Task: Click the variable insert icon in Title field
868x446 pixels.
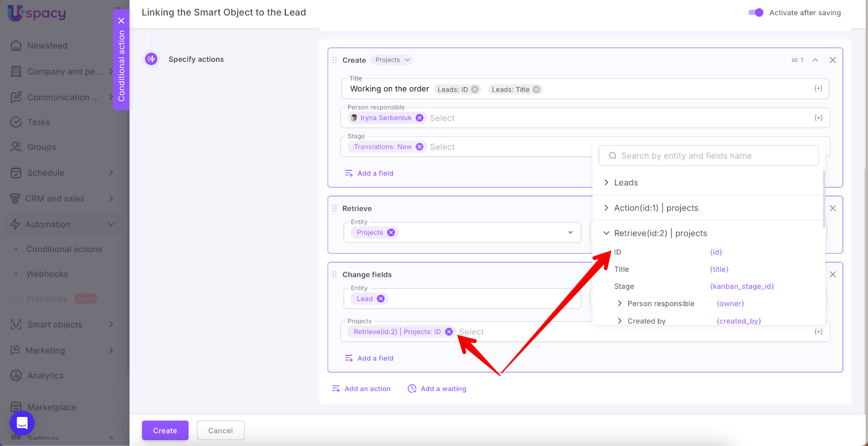Action: (818, 89)
